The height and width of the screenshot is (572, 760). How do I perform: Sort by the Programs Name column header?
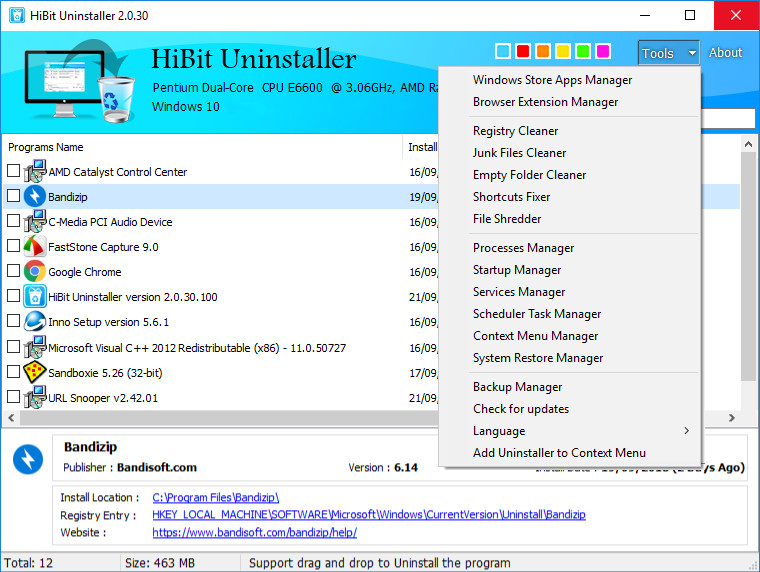[200, 147]
